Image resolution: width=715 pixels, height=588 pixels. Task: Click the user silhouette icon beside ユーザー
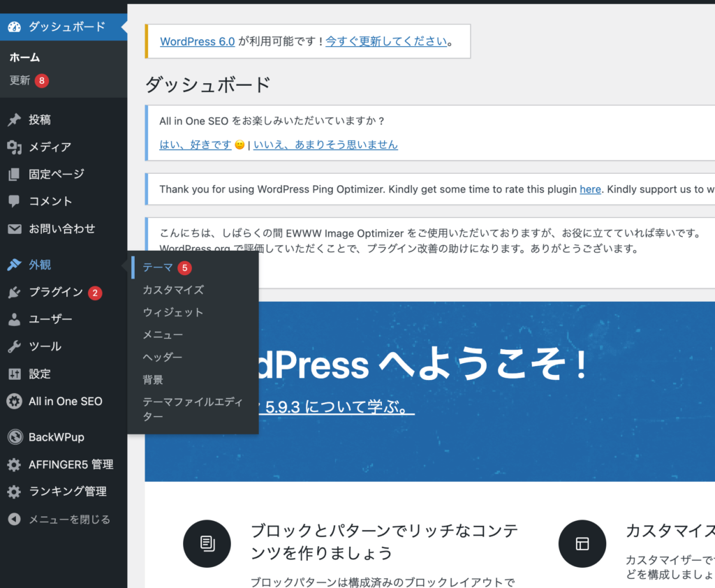pyautogui.click(x=14, y=319)
